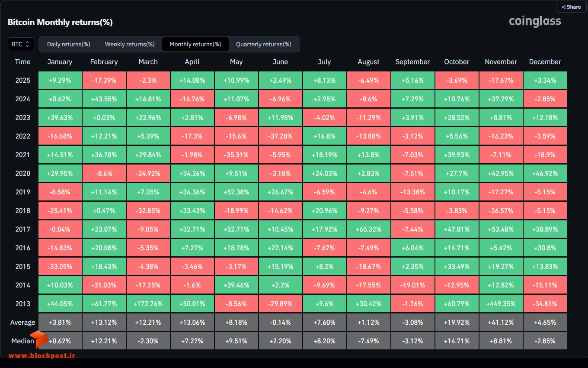Click the 2013 November +449.35% cell
Viewport: 588px width, 368px height.
click(x=501, y=303)
